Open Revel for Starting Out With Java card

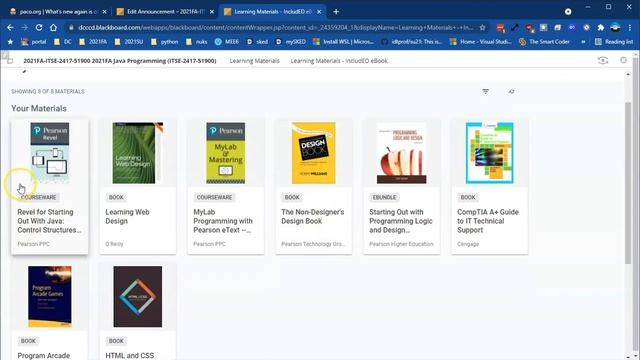click(x=50, y=187)
